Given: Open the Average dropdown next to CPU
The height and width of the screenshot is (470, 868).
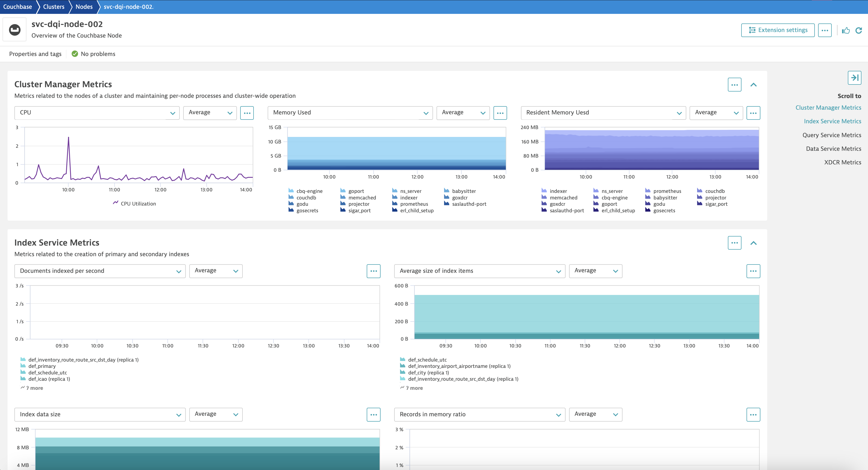Looking at the screenshot, I should coord(210,113).
